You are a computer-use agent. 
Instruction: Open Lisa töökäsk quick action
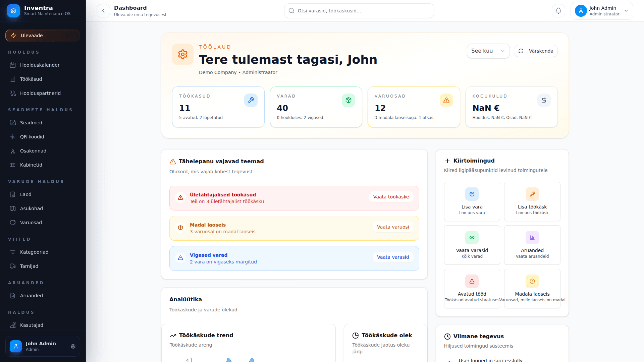pos(532,201)
